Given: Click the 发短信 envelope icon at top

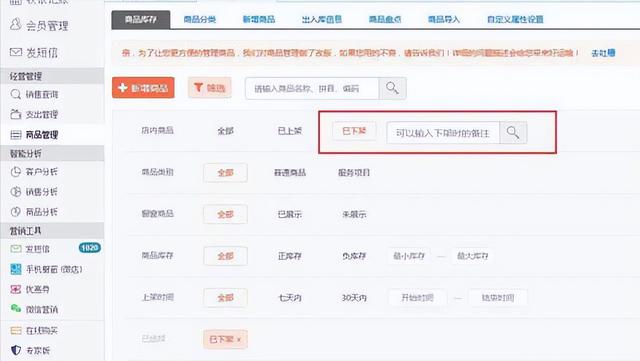Looking at the screenshot, I should (16, 52).
